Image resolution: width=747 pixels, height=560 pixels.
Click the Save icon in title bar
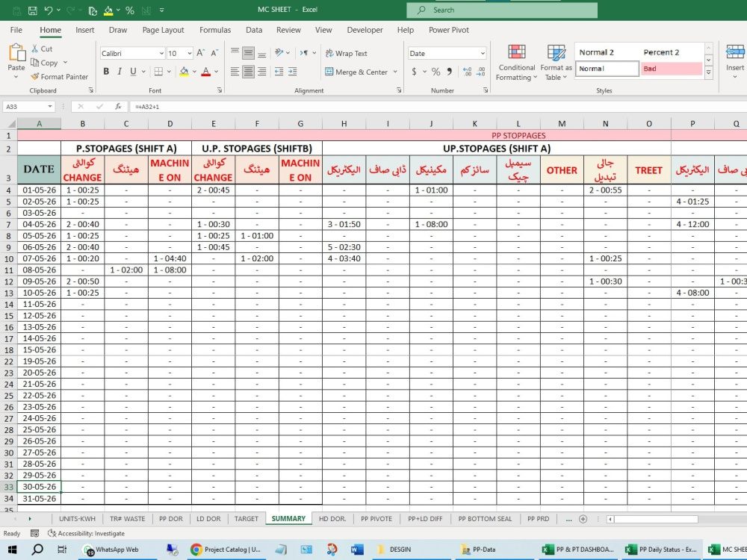coord(32,10)
